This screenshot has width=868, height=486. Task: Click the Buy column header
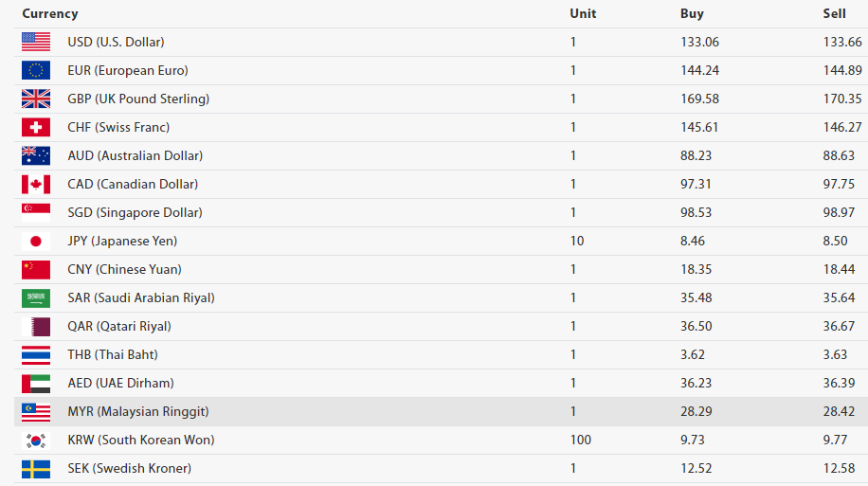692,14
